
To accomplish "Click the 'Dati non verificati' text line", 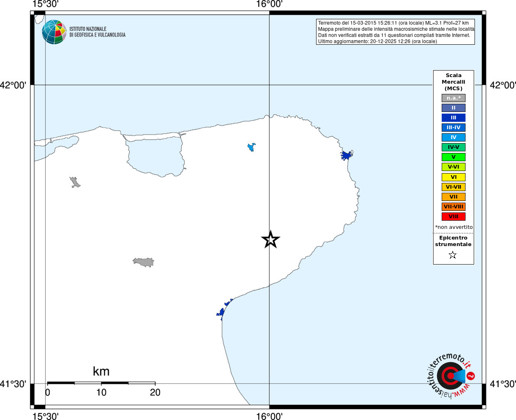I will 394,35.
